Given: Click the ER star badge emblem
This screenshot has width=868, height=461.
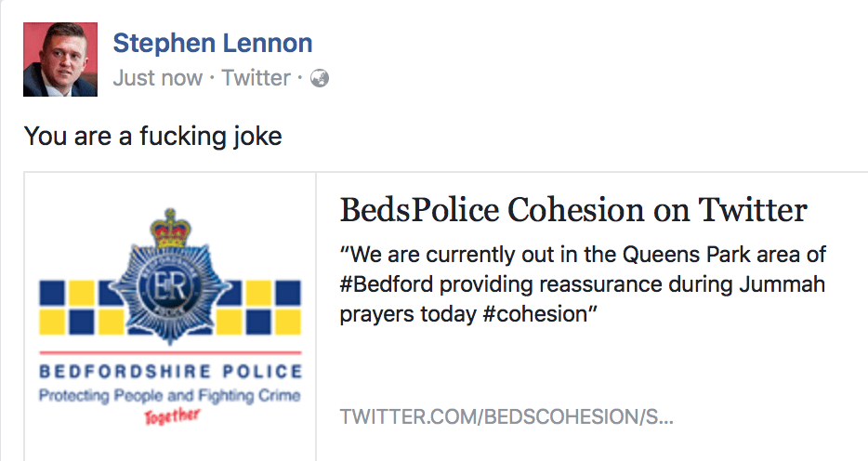Looking at the screenshot, I should (170, 290).
